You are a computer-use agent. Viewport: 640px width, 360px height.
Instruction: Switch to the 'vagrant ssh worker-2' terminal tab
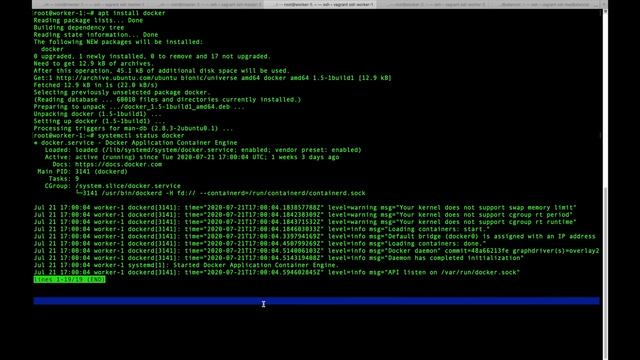pos(432,4)
